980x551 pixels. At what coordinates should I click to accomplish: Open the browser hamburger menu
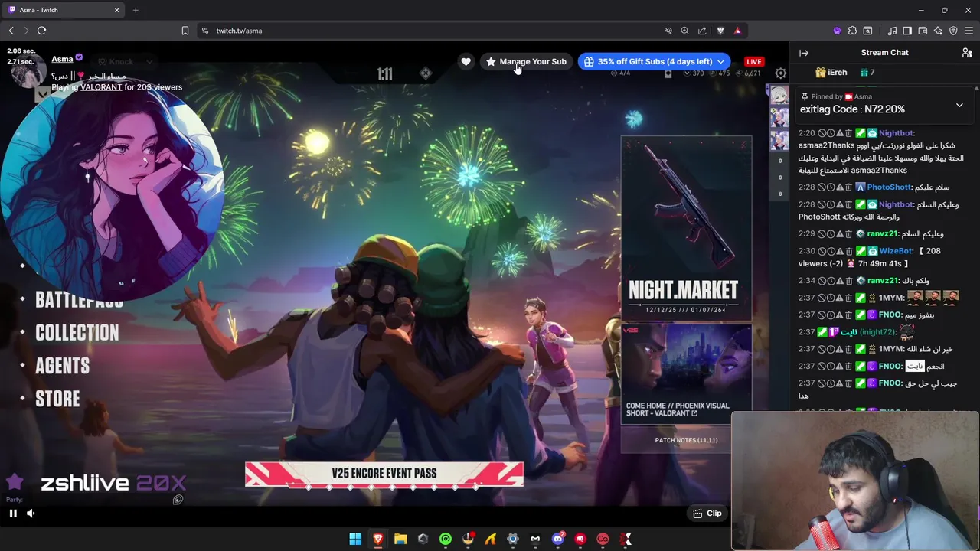pyautogui.click(x=969, y=31)
